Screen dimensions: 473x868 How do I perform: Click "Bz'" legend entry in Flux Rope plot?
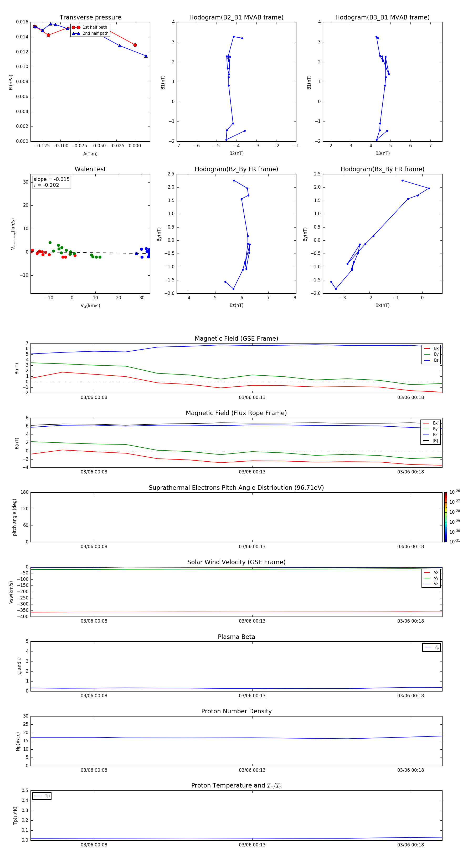(431, 435)
